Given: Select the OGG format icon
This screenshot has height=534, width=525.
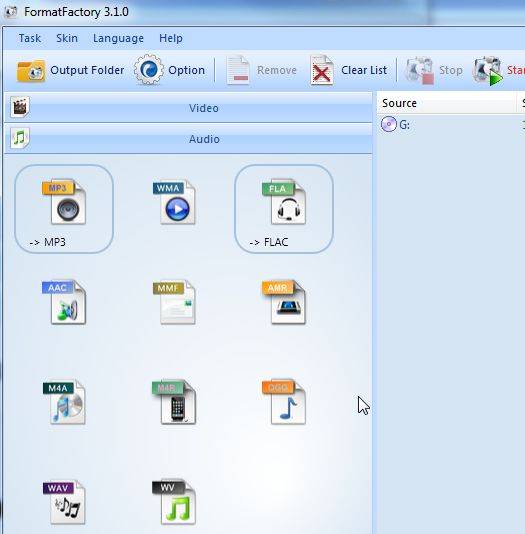Looking at the screenshot, I should click(284, 402).
